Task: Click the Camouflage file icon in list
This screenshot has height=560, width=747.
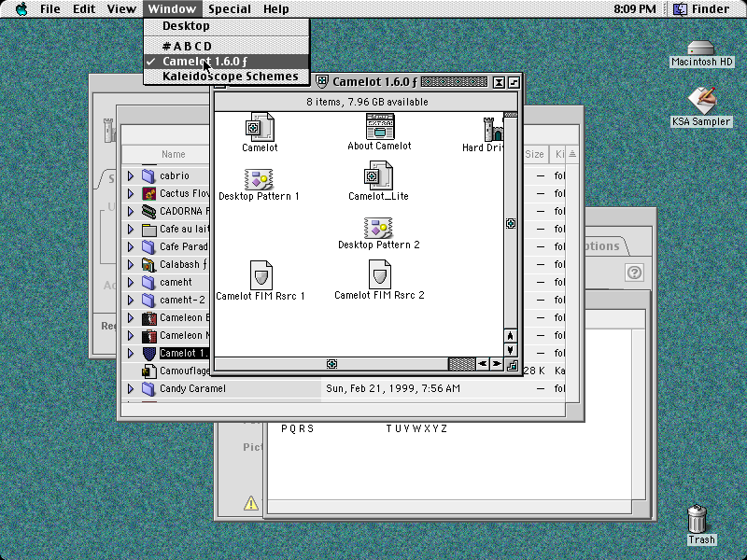Action: (x=148, y=371)
